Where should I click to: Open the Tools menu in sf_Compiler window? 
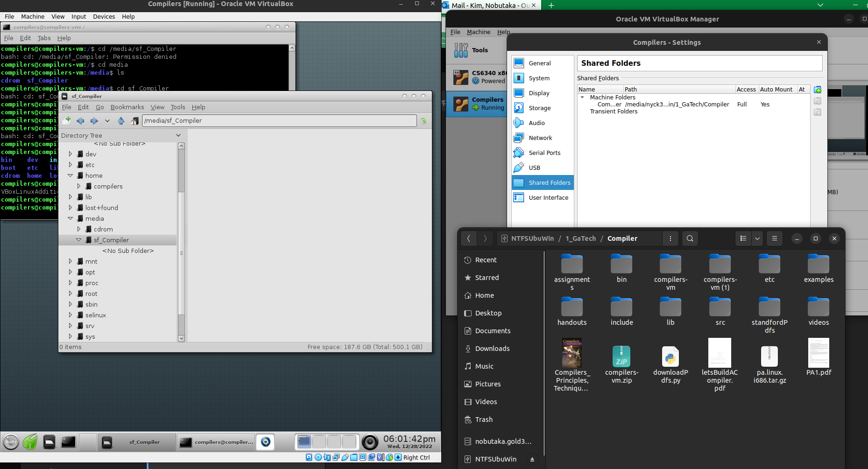177,107
